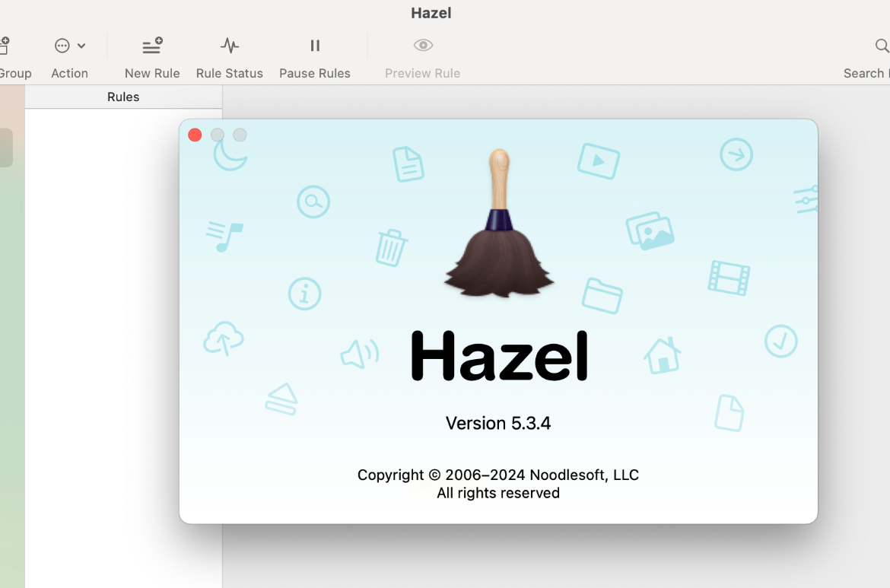Click the All rights reserved text
Viewport: 890px width, 588px height.
click(x=498, y=493)
